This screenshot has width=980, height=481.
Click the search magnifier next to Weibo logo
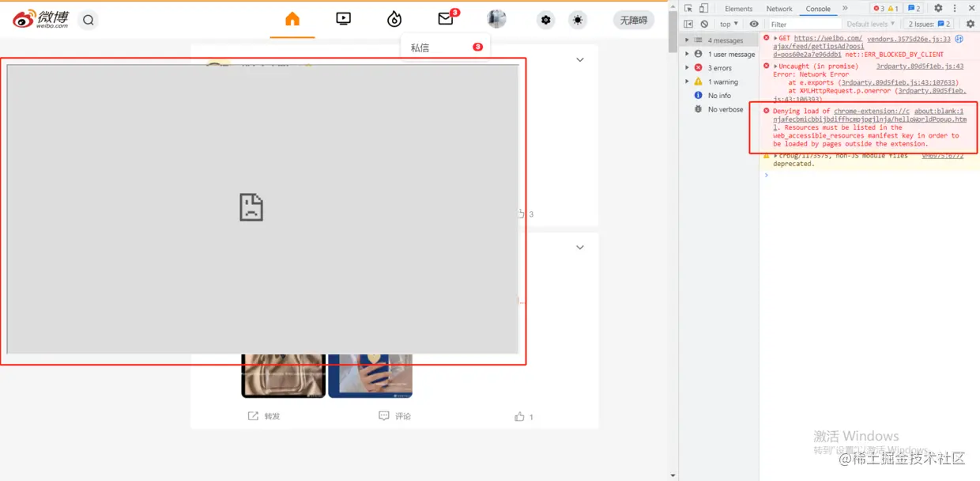click(x=88, y=20)
